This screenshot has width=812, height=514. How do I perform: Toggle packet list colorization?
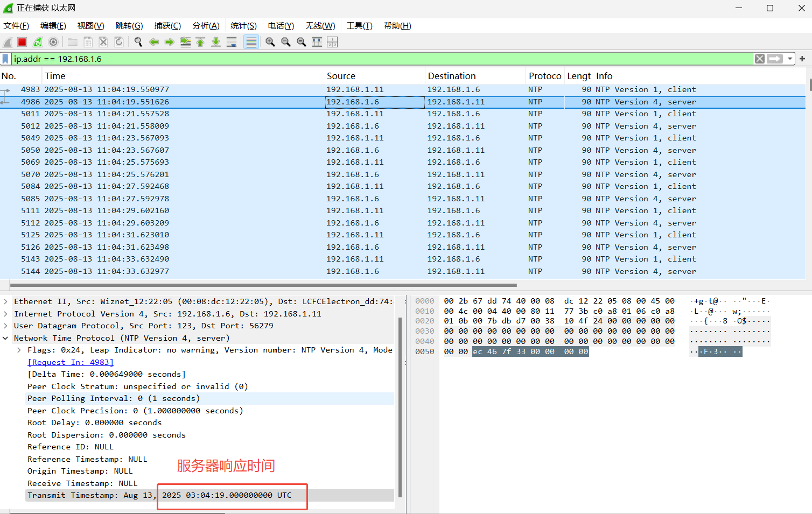(251, 42)
